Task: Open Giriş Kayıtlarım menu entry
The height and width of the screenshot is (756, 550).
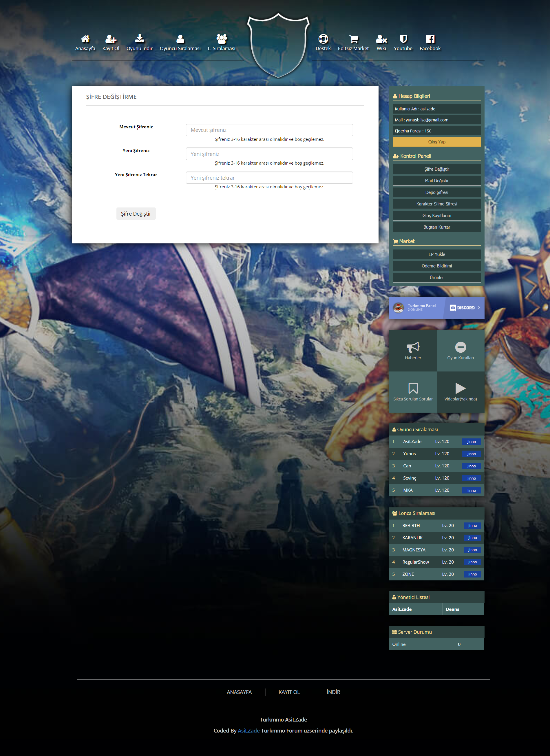Action: coord(437,215)
